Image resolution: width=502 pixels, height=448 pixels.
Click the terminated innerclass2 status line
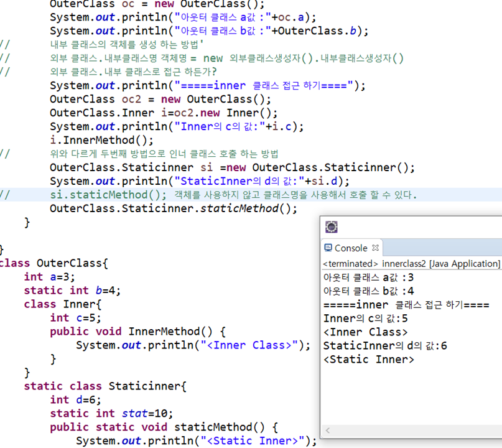tap(411, 264)
